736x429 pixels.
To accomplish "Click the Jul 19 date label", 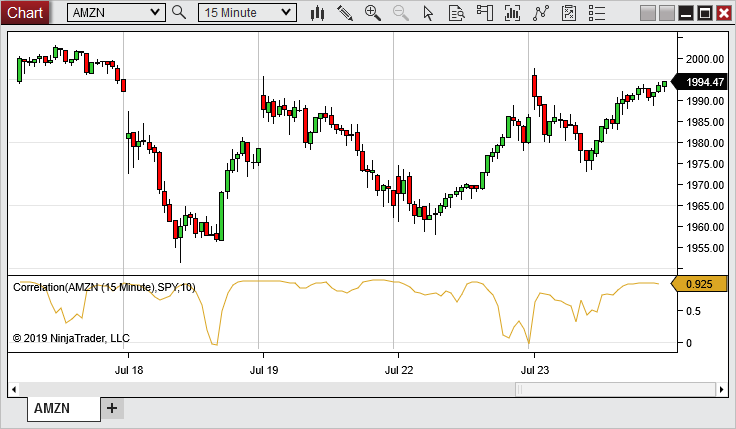I will (264, 370).
